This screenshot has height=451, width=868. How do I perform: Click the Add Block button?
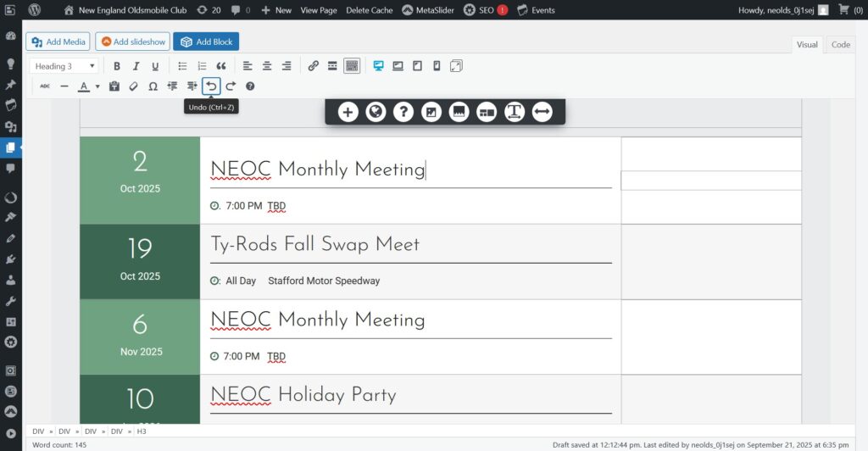point(206,42)
